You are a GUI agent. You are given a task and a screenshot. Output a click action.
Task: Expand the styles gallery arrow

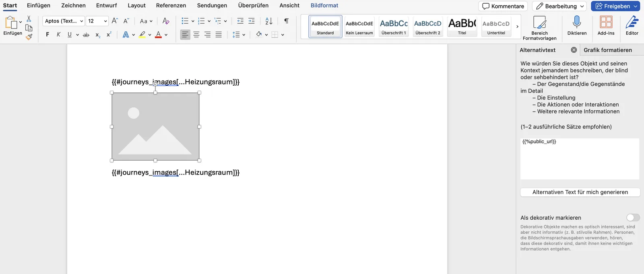coord(517,27)
